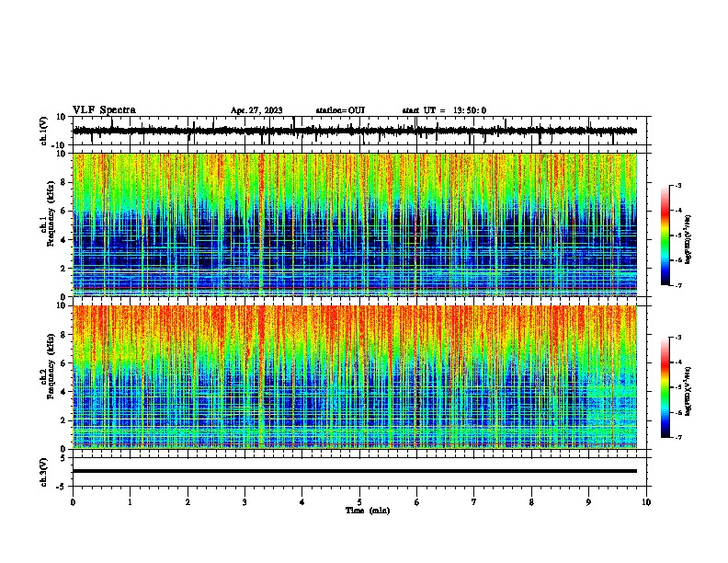728x563 pixels.
Task: Click the 'ch.3(V)' axis label
Action: [x=44, y=472]
